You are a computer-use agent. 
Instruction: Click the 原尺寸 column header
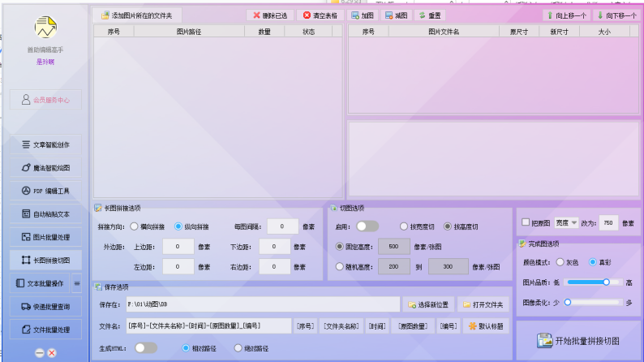[519, 32]
